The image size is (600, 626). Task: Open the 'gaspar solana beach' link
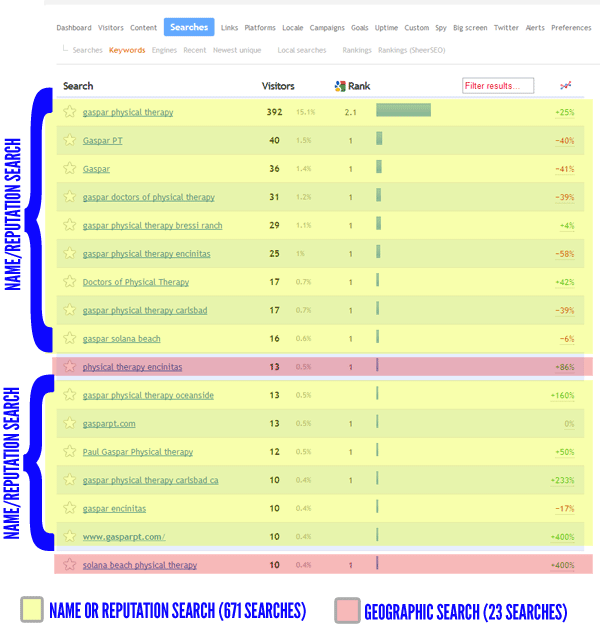coord(121,339)
